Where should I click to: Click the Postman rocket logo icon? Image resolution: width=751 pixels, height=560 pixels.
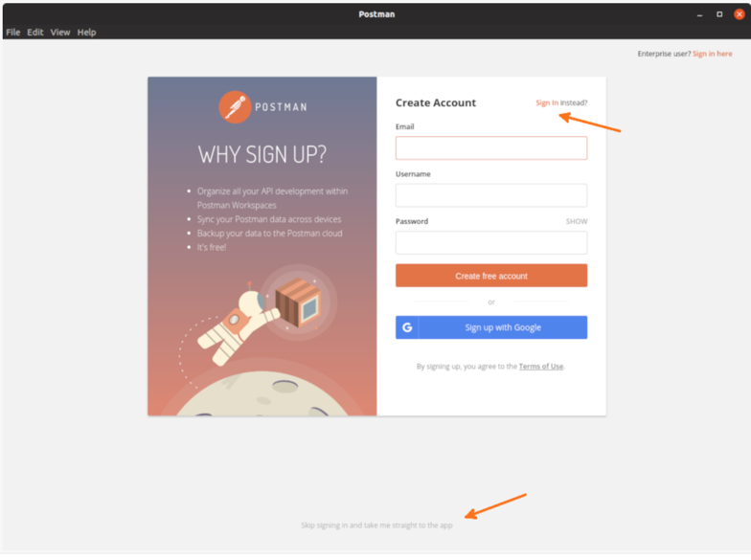pos(235,107)
